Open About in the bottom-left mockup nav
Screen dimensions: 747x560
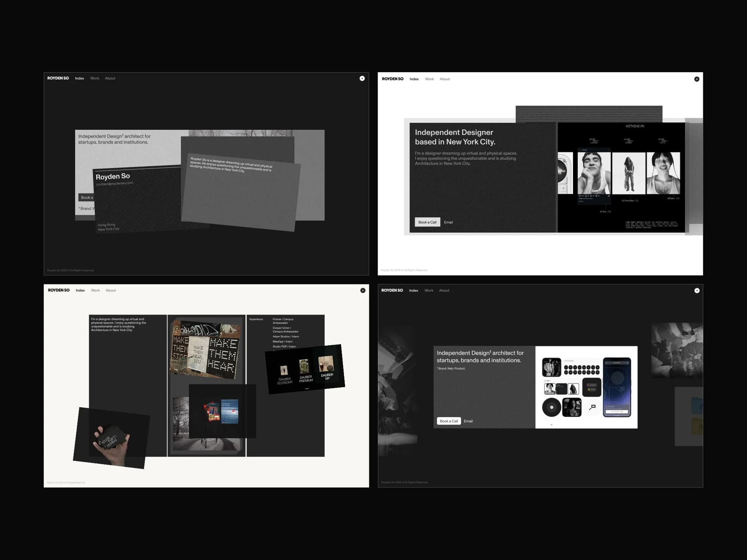click(111, 290)
